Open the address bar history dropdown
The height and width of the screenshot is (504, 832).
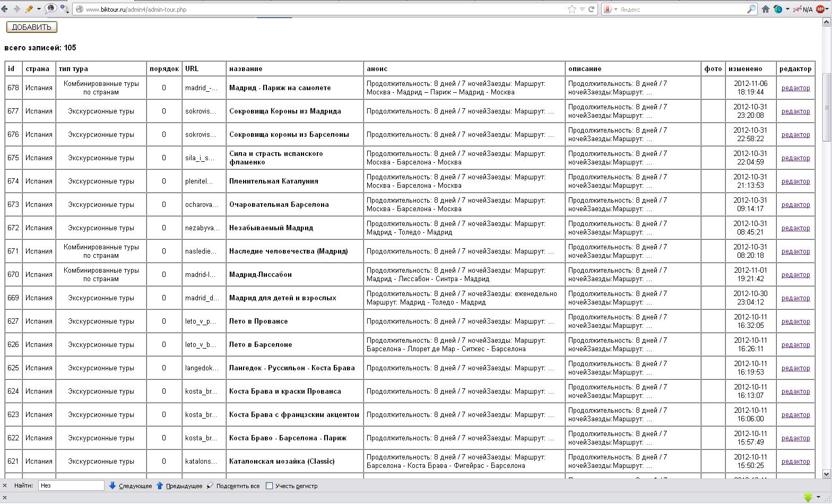coord(582,9)
